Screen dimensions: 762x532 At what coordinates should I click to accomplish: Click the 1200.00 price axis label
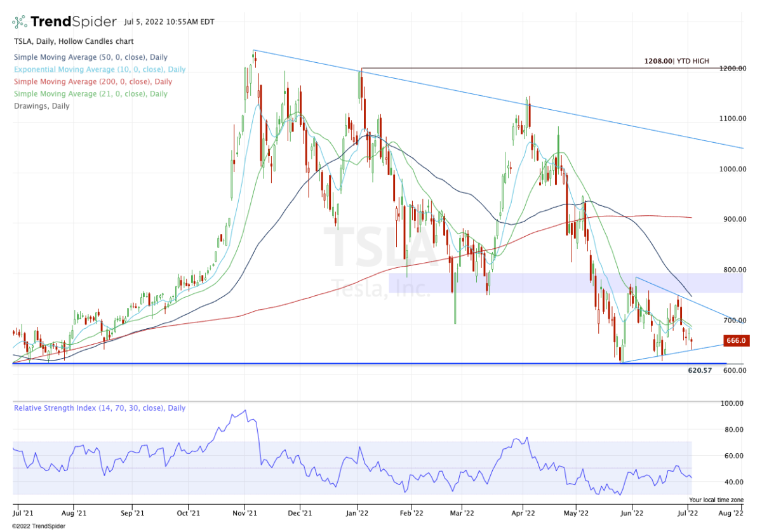coord(733,68)
